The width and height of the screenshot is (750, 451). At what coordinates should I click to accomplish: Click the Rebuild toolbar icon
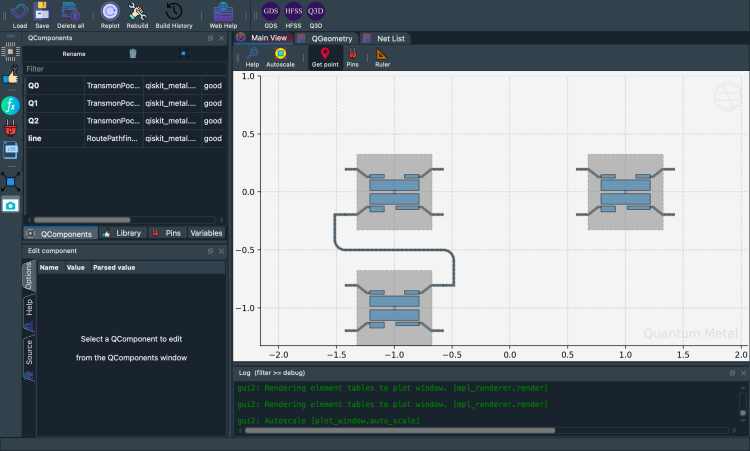click(137, 15)
